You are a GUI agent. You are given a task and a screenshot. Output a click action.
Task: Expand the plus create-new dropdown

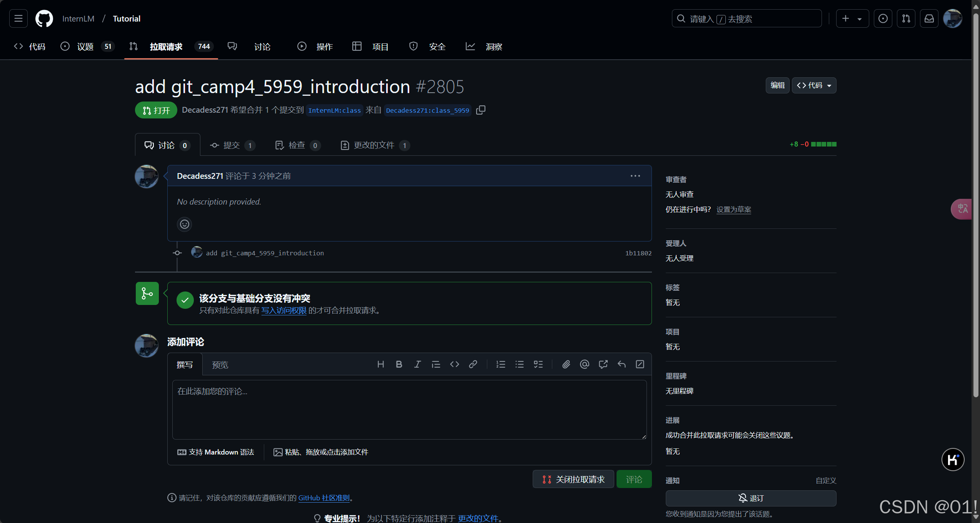[x=852, y=18]
